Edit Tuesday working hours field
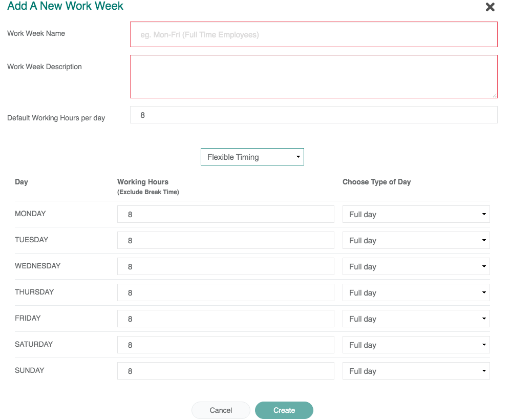510x420 pixels. tap(225, 240)
